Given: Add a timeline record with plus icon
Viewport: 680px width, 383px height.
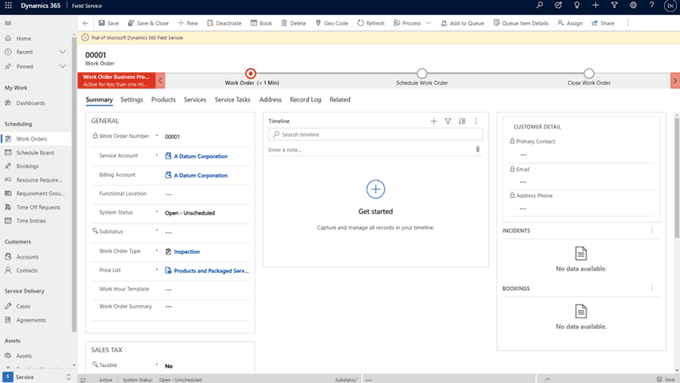Looking at the screenshot, I should click(434, 121).
